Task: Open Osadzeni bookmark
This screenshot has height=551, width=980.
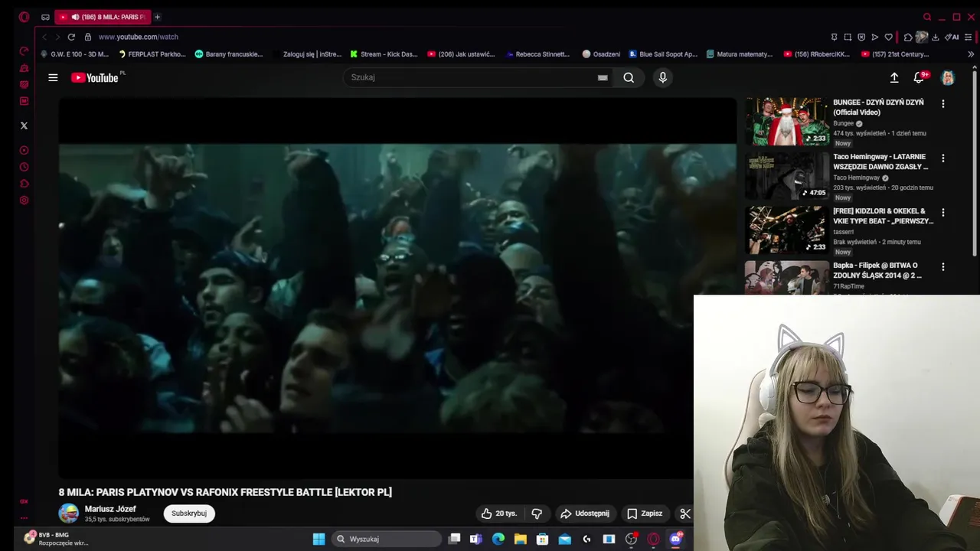Action: click(601, 54)
